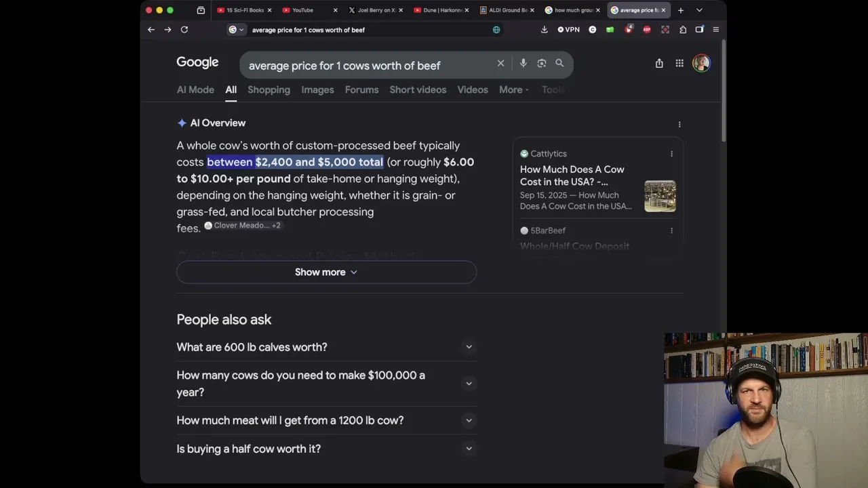
Task: Close the ALDI Ground Beef tab
Action: 532,10
